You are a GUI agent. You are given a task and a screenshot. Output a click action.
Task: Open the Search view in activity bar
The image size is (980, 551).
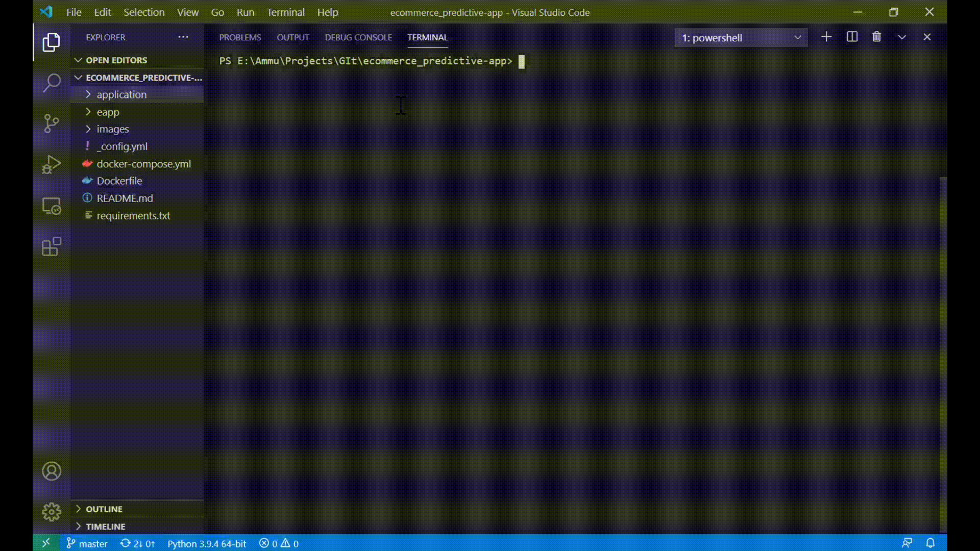pos(52,83)
